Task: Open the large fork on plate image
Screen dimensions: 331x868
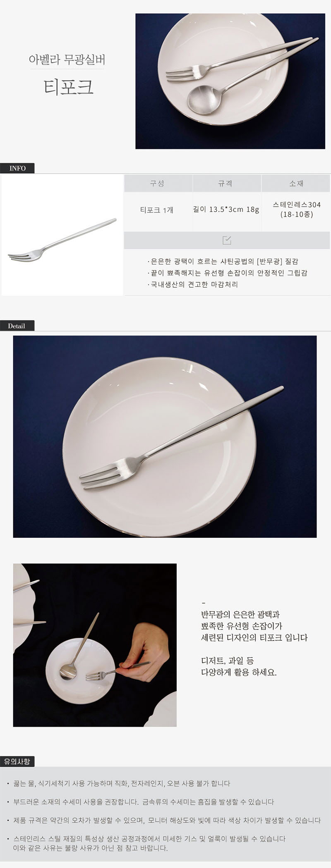Action: coord(165,436)
